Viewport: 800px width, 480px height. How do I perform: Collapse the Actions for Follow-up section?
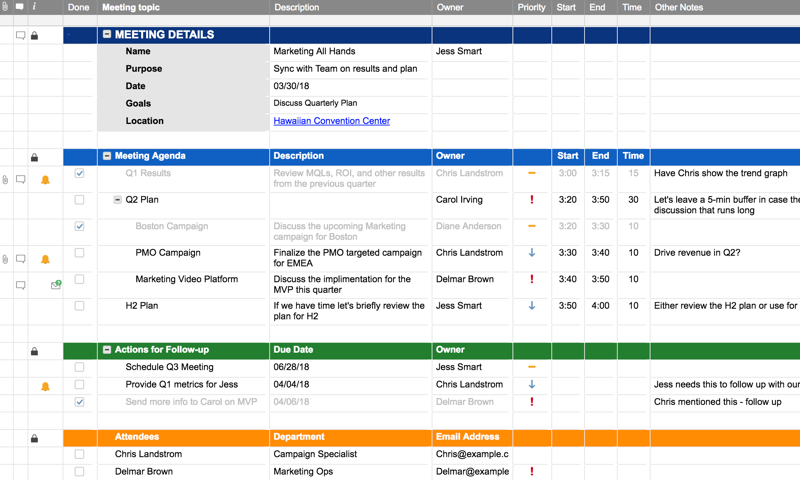pyautogui.click(x=107, y=350)
